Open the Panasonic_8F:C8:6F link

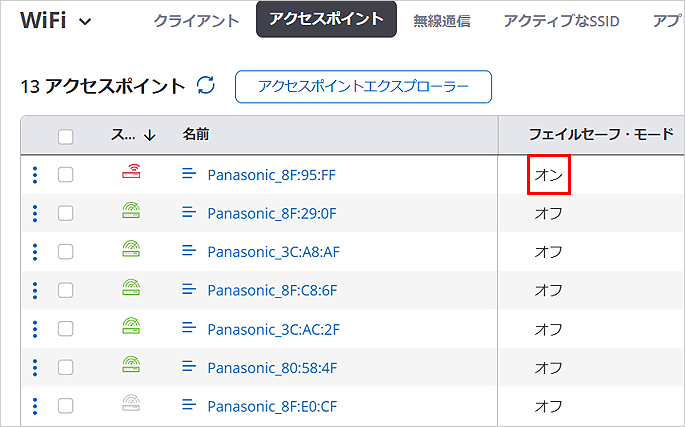pyautogui.click(x=272, y=291)
